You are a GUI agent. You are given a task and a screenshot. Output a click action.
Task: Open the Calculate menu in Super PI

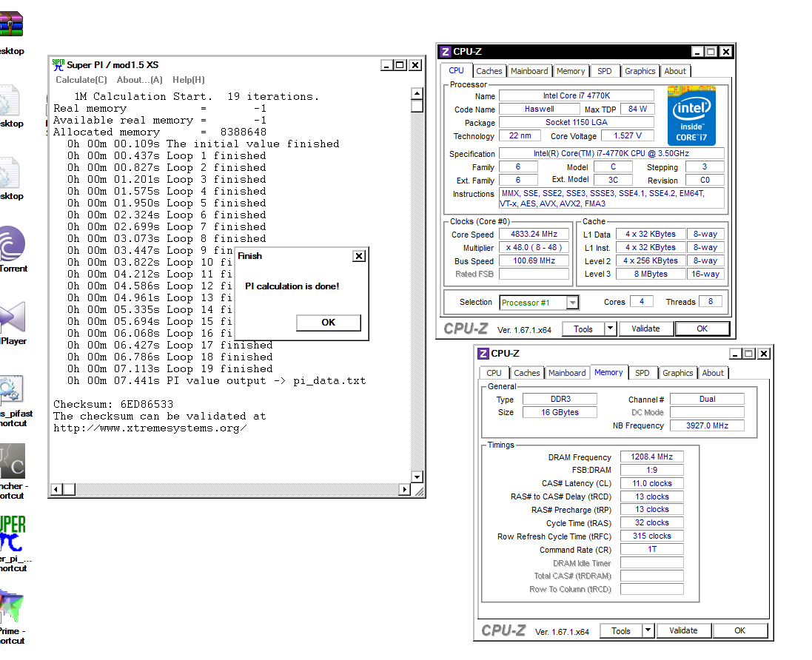81,80
